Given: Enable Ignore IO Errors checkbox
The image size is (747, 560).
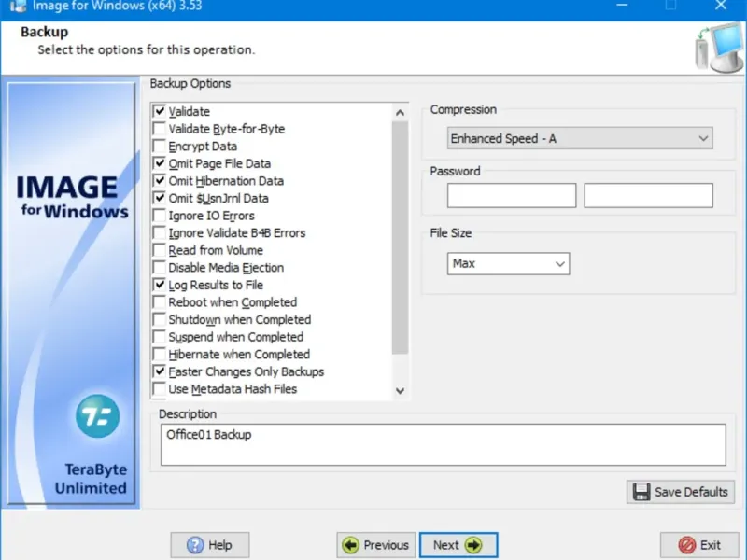Looking at the screenshot, I should [x=160, y=216].
